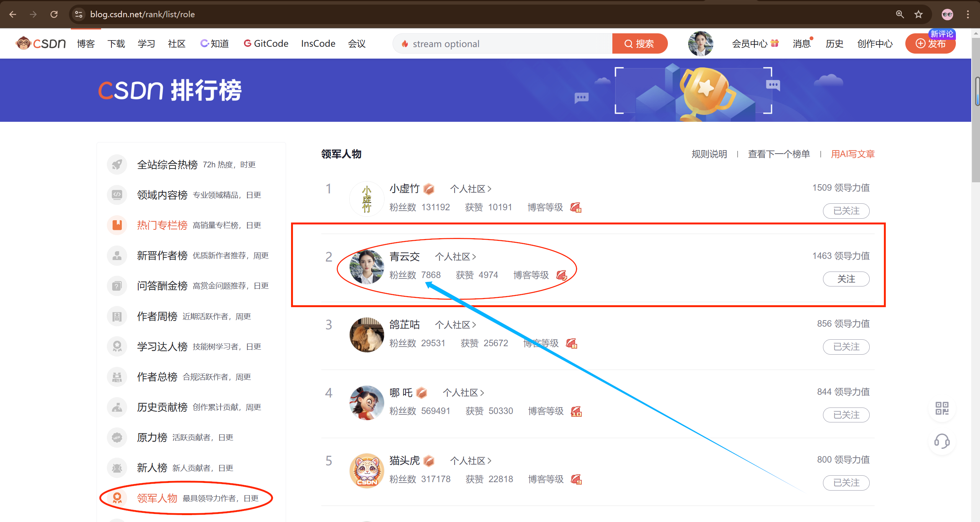
Task: Bookmark this page with the star icon
Action: [918, 14]
